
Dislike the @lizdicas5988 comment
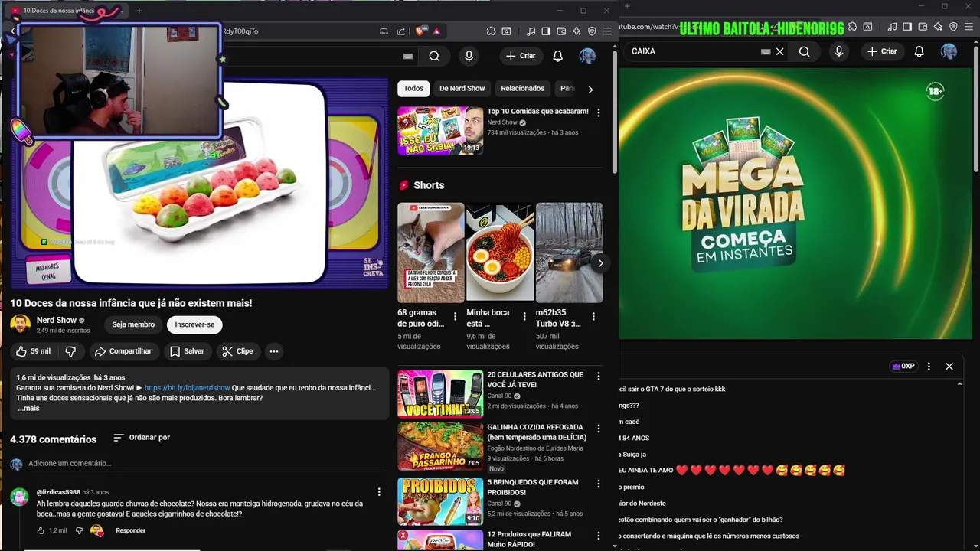(79, 530)
